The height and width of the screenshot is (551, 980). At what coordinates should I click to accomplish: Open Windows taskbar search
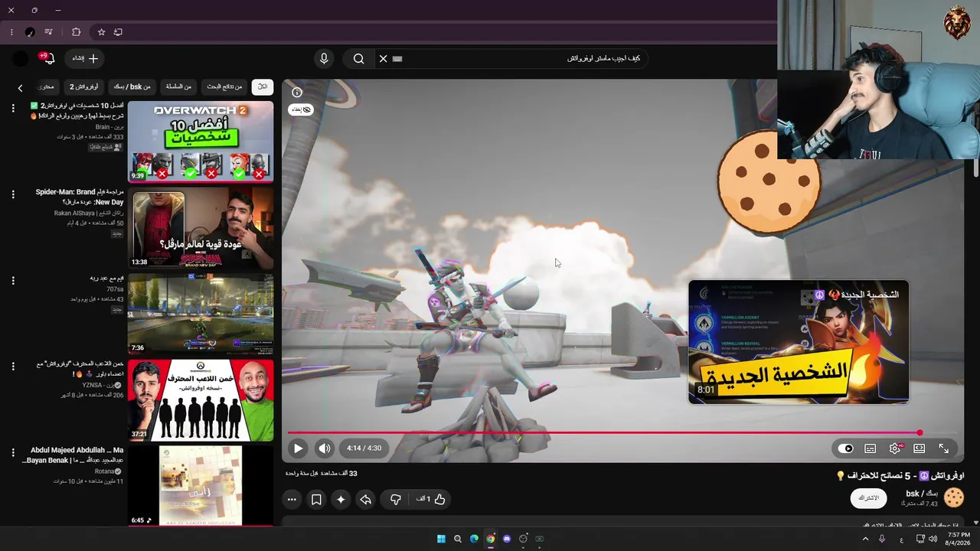(x=458, y=539)
